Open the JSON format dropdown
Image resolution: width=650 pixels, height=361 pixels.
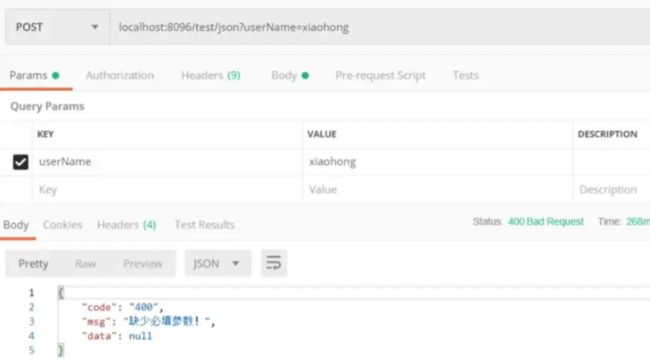[218, 264]
